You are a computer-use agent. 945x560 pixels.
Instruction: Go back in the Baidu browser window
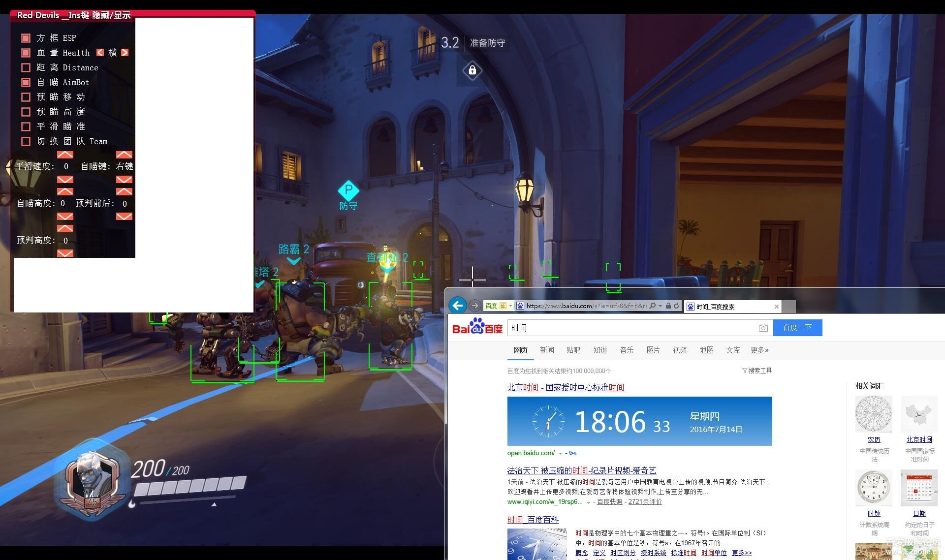coord(458,306)
